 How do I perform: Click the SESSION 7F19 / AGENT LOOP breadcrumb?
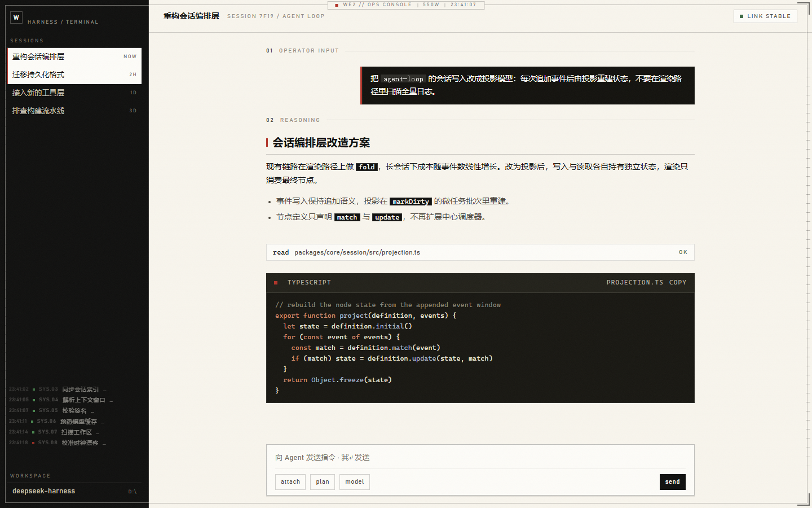[x=276, y=16]
